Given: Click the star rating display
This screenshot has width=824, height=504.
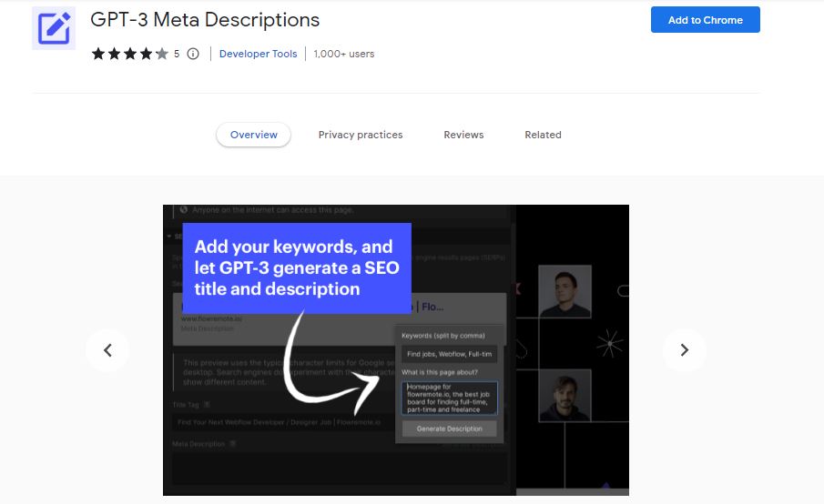Looking at the screenshot, I should click(130, 54).
